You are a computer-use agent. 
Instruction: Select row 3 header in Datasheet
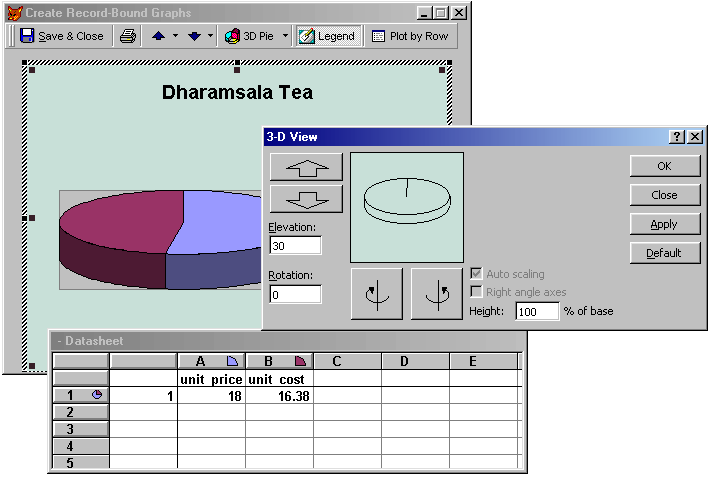(80, 429)
